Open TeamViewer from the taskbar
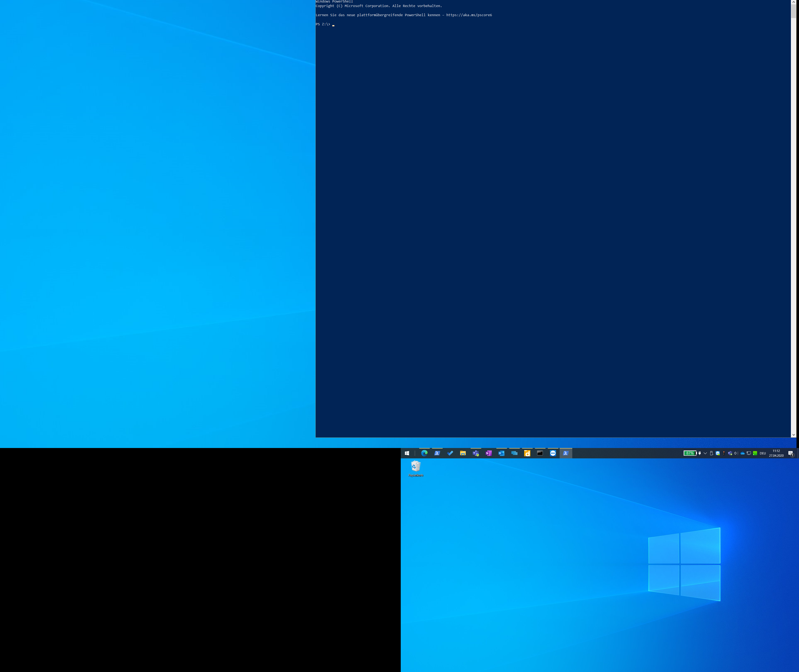The height and width of the screenshot is (672, 799). coord(553,453)
